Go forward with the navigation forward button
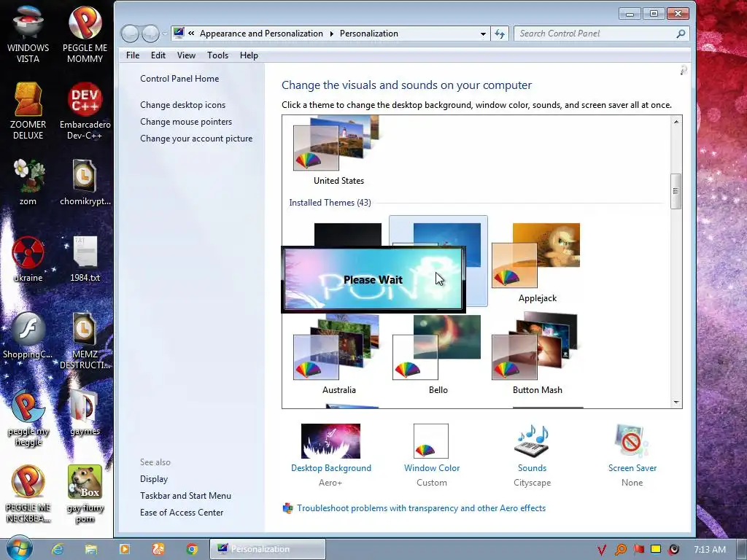The width and height of the screenshot is (747, 560). [x=150, y=34]
